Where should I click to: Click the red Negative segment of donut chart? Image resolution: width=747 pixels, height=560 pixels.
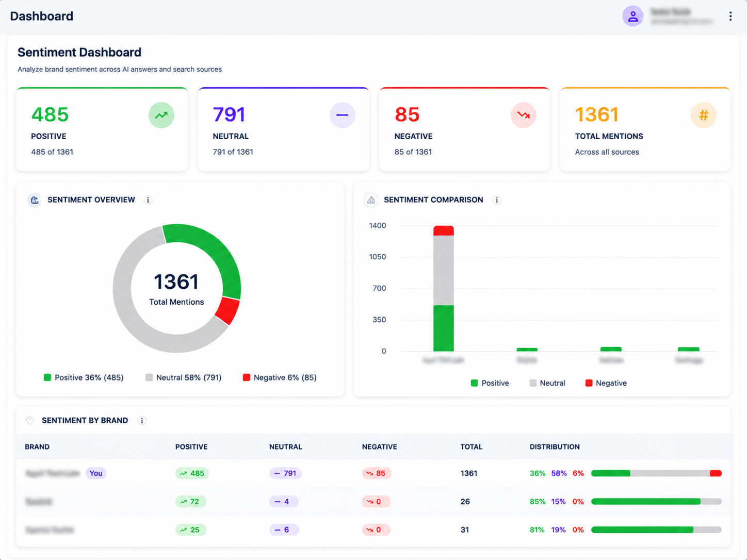tap(227, 310)
